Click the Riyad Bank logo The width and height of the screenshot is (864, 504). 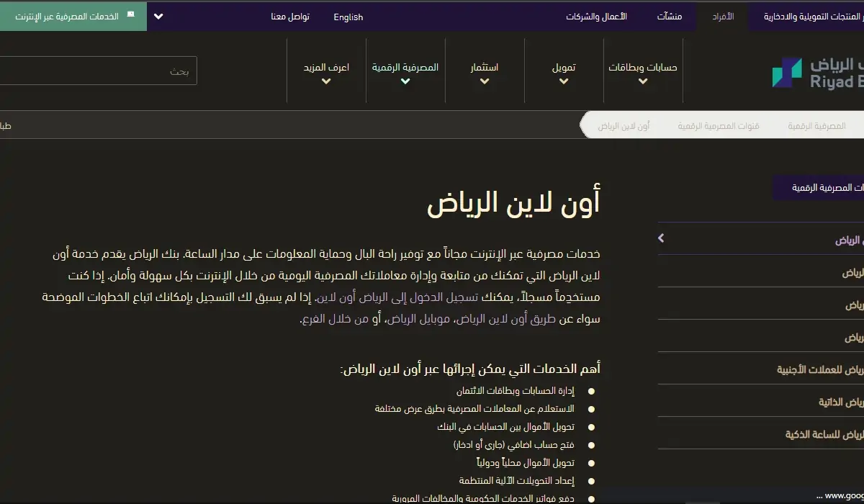[818, 72]
